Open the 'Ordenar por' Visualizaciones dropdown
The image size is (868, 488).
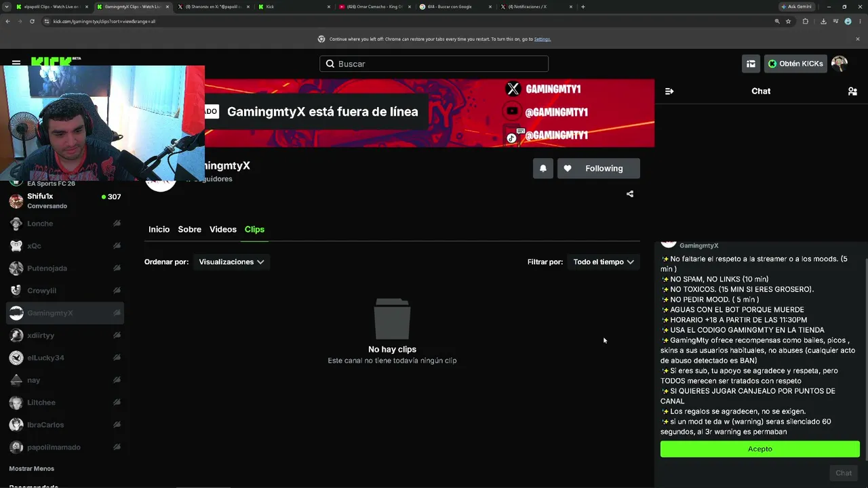(x=231, y=262)
